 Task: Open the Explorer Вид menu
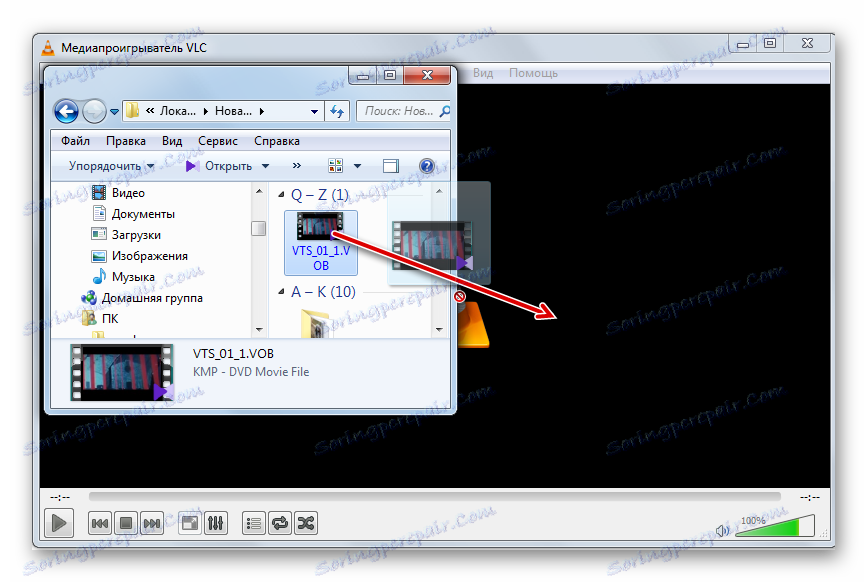coord(172,141)
